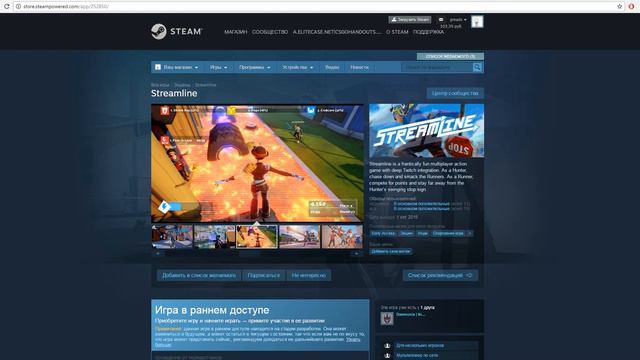Click the Не интересно button
Screen dimensions: 640x360
click(309, 275)
